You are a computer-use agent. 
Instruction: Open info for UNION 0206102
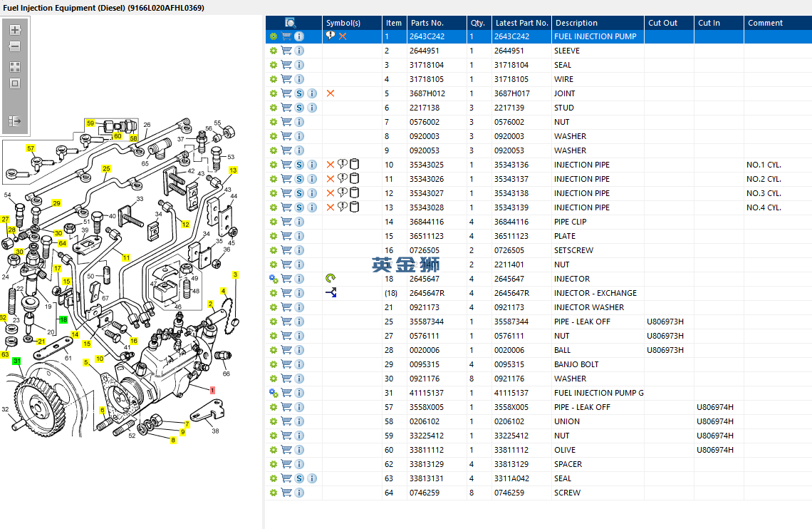click(299, 421)
